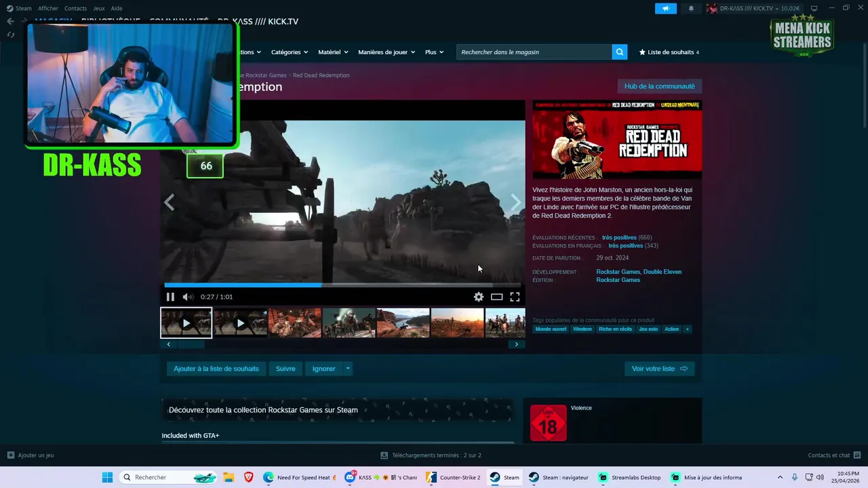
Task: Open Liste de souhaits from star link
Action: tap(669, 52)
